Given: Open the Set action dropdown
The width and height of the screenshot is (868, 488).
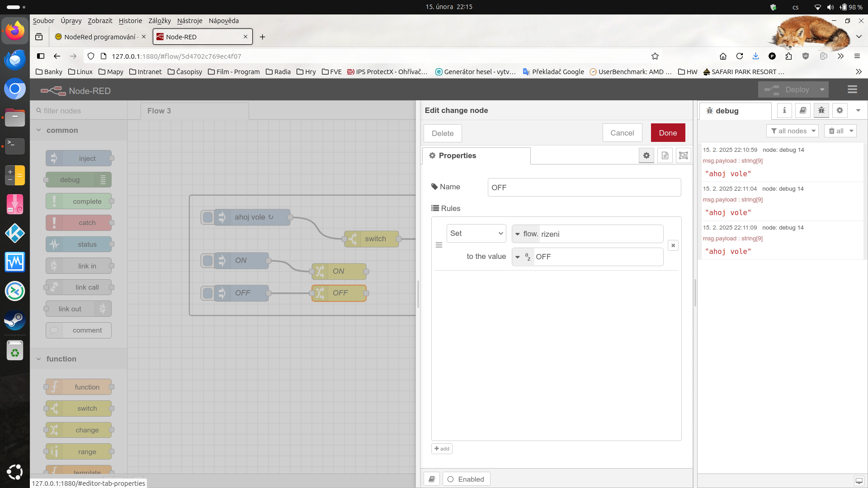Looking at the screenshot, I should point(476,234).
